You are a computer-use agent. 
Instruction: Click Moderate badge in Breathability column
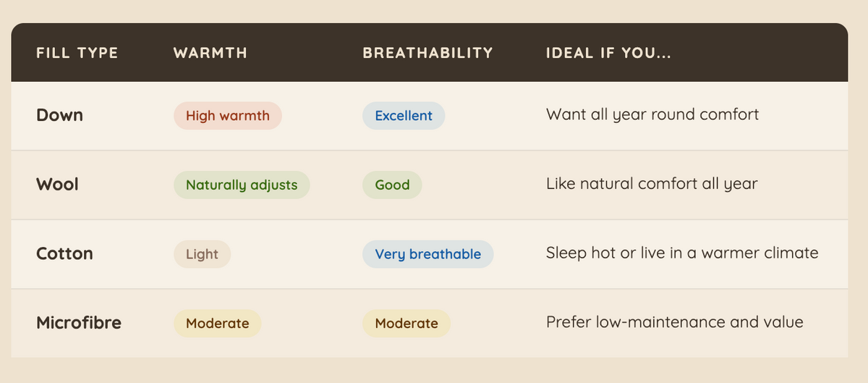coord(406,323)
